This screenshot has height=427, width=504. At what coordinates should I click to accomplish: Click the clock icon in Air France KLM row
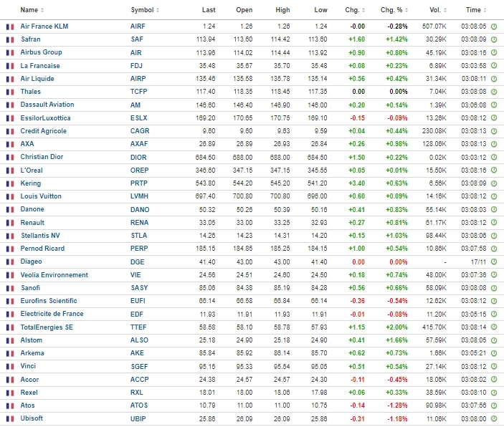point(494,27)
